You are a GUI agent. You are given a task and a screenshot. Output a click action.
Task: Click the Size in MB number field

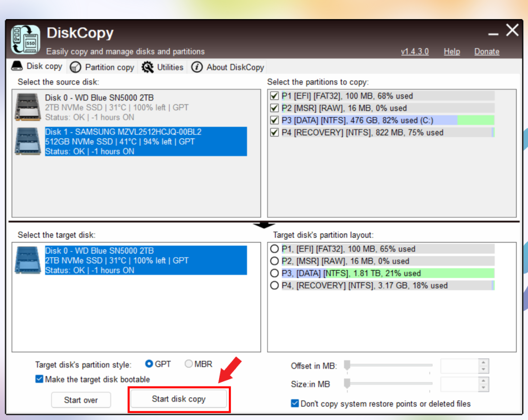pos(459,384)
